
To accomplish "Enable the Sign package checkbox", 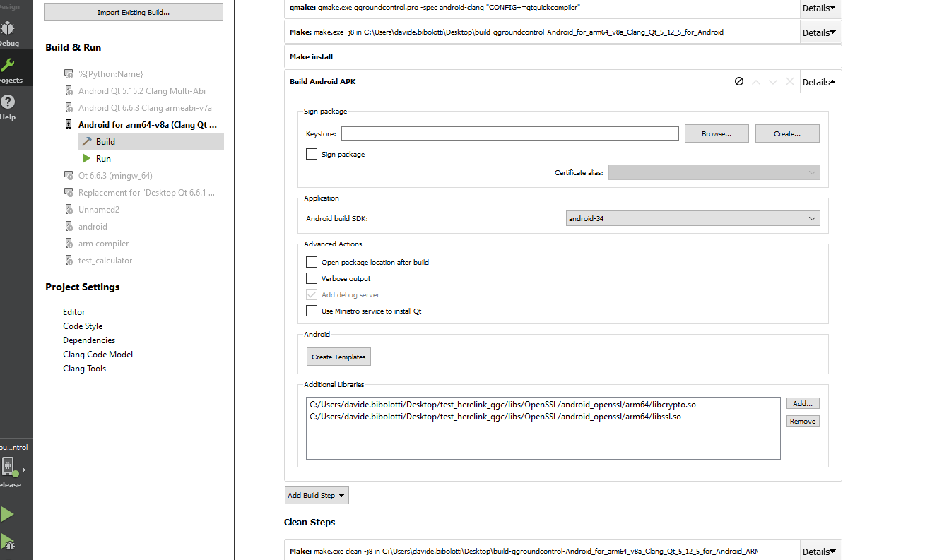I will [312, 154].
